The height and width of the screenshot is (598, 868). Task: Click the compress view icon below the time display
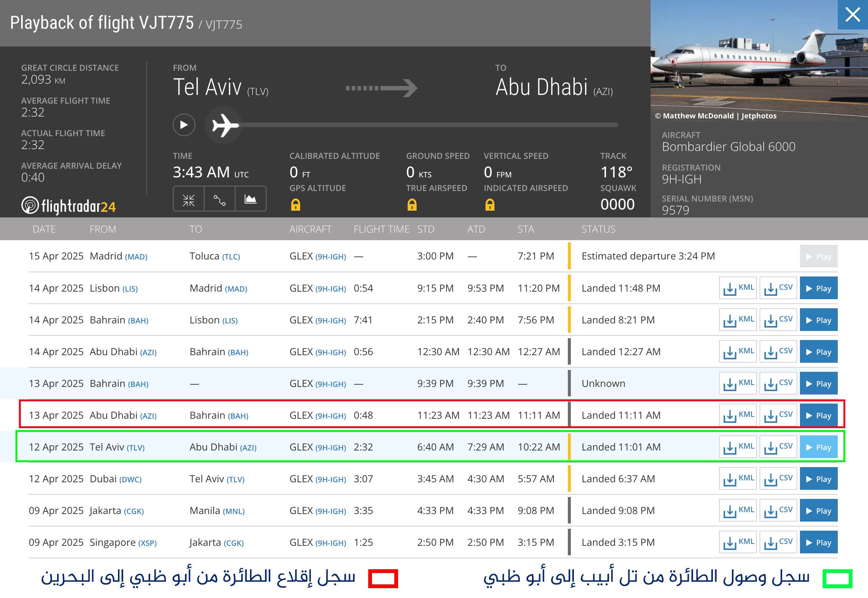[189, 199]
